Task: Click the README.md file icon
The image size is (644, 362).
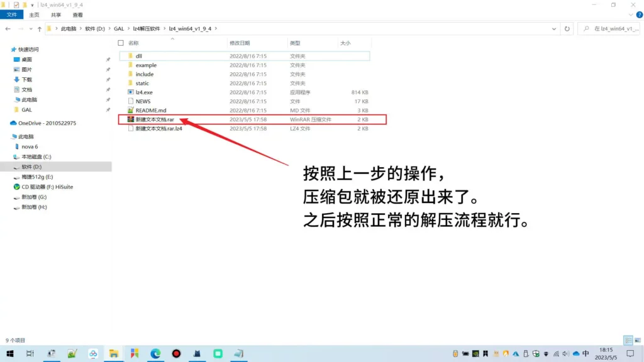Action: tap(131, 110)
